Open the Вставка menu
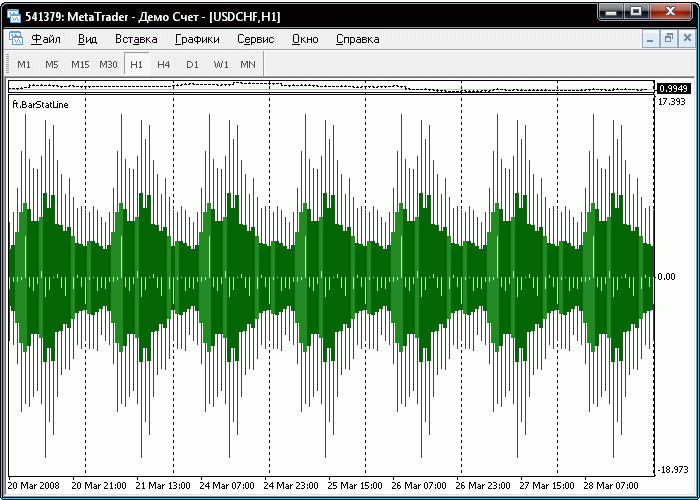700x500 pixels. (136, 39)
